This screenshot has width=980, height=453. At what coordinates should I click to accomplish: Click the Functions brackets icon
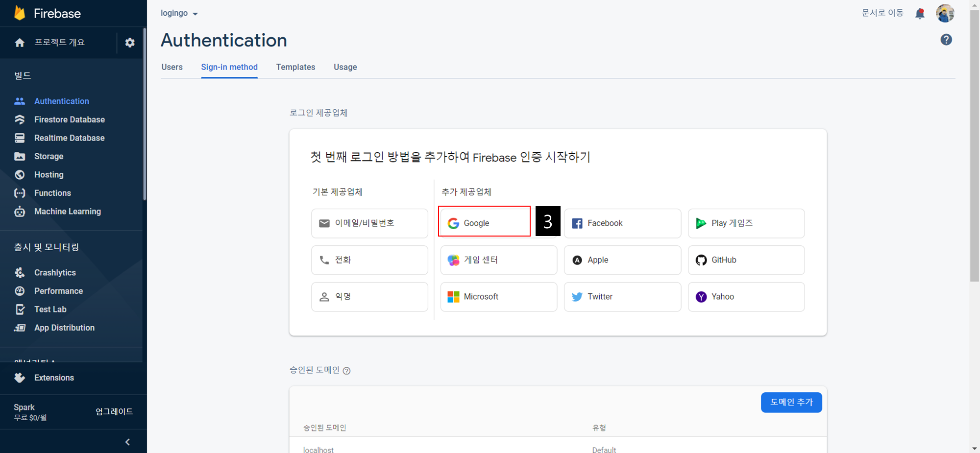(x=20, y=193)
